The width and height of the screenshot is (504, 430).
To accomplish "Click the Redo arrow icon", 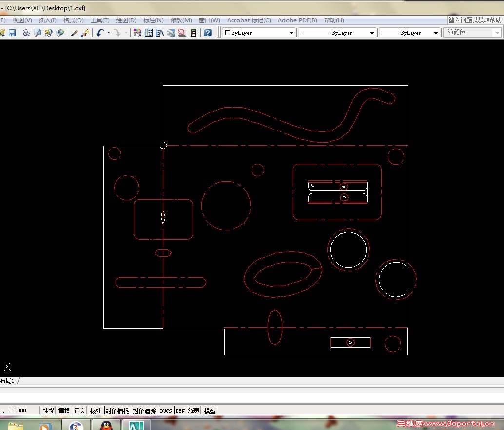I will click(x=117, y=33).
